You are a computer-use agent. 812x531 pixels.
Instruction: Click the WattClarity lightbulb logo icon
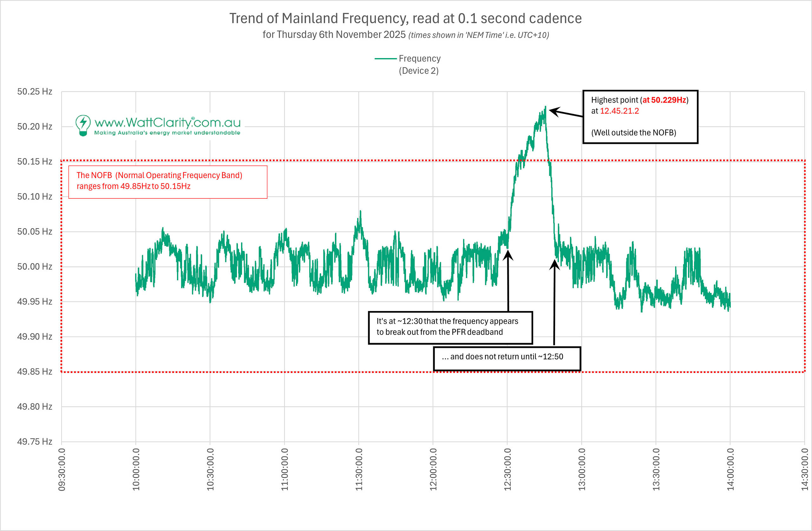pos(83,125)
